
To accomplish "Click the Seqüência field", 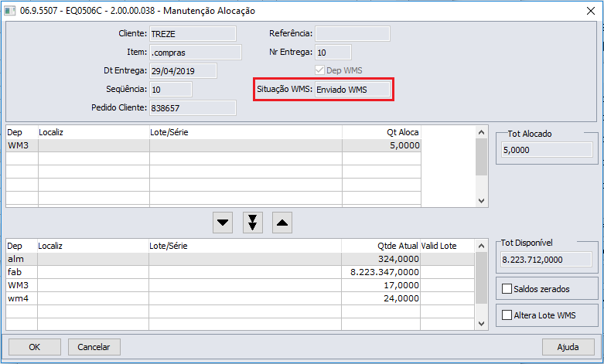I will pyautogui.click(x=171, y=90).
